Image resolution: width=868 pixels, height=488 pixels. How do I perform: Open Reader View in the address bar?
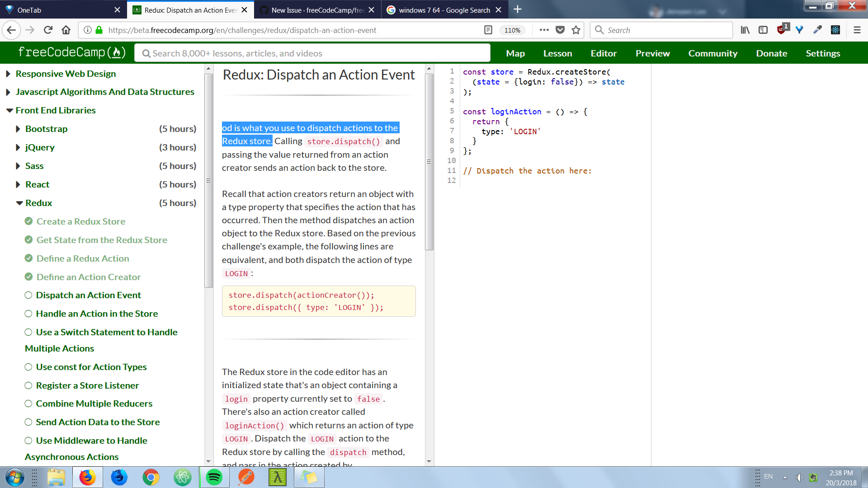pyautogui.click(x=488, y=30)
